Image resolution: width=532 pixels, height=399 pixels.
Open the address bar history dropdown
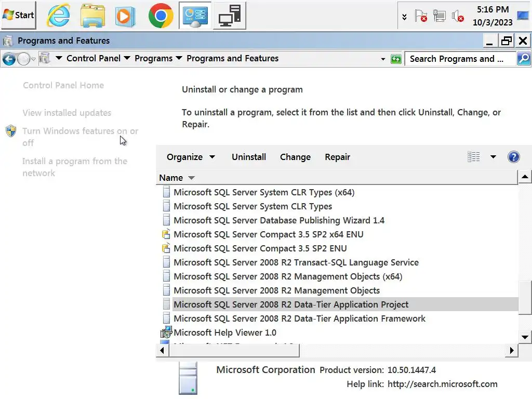coord(383,59)
